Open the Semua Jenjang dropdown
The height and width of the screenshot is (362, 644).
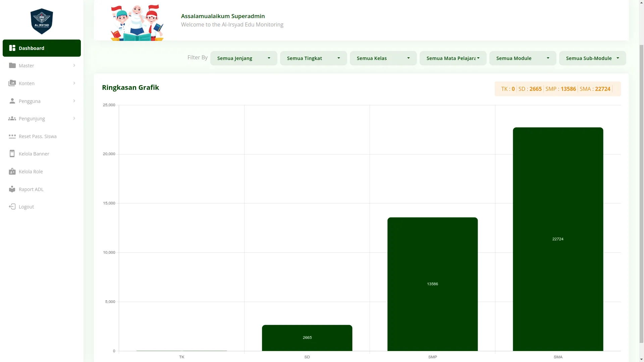coord(244,58)
